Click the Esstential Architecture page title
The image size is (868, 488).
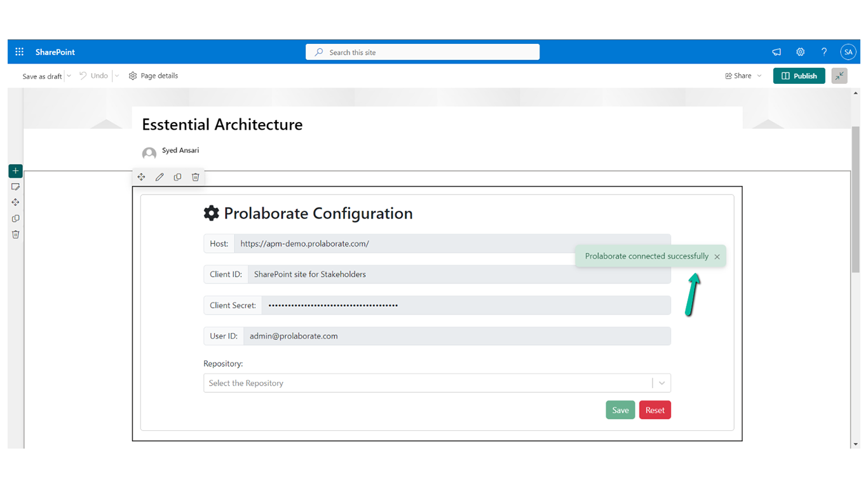point(222,125)
